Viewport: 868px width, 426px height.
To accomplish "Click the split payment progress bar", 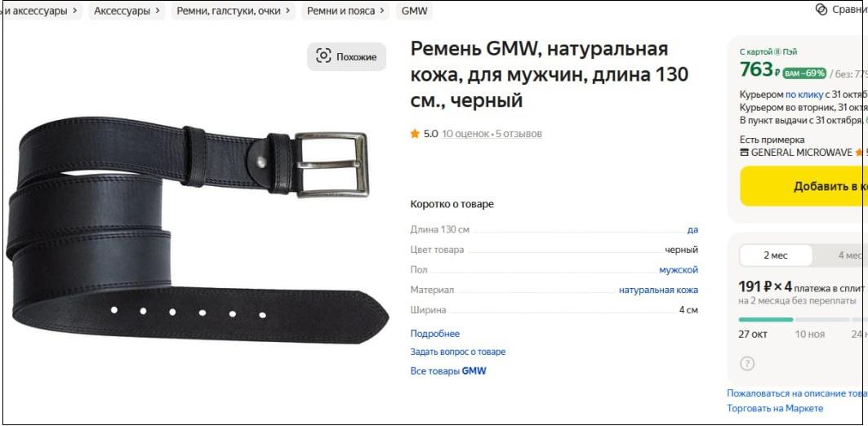I will (803, 319).
